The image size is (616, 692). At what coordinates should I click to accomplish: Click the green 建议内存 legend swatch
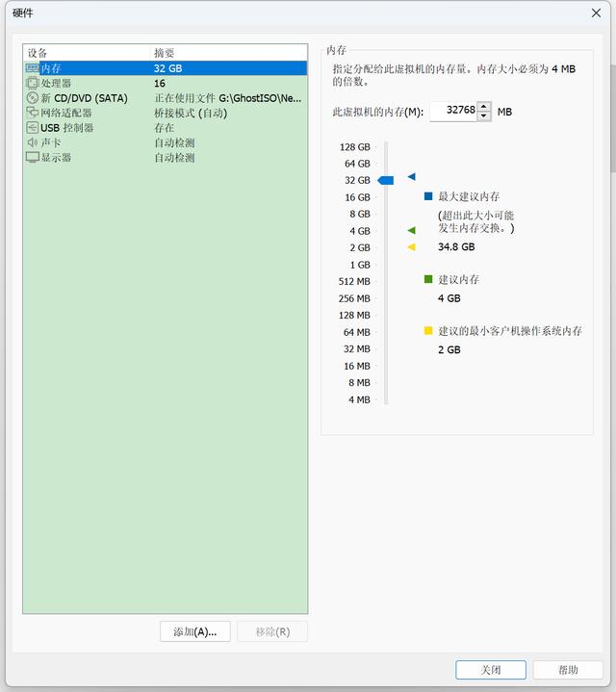click(x=428, y=279)
